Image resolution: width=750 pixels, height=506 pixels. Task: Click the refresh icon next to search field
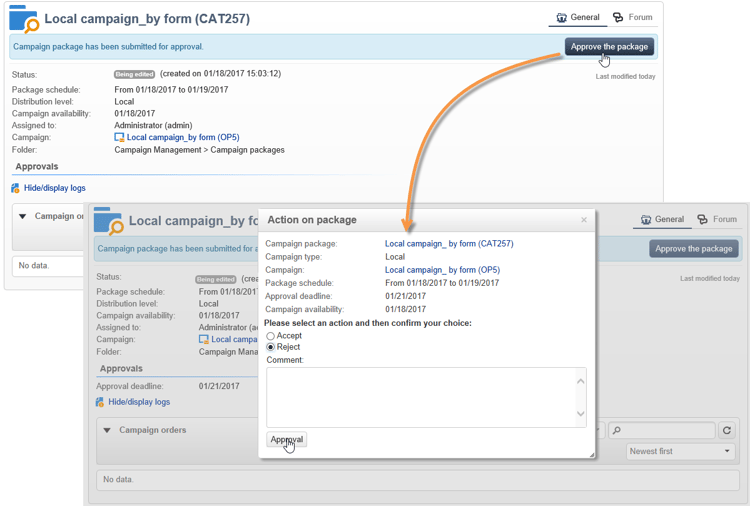[727, 430]
